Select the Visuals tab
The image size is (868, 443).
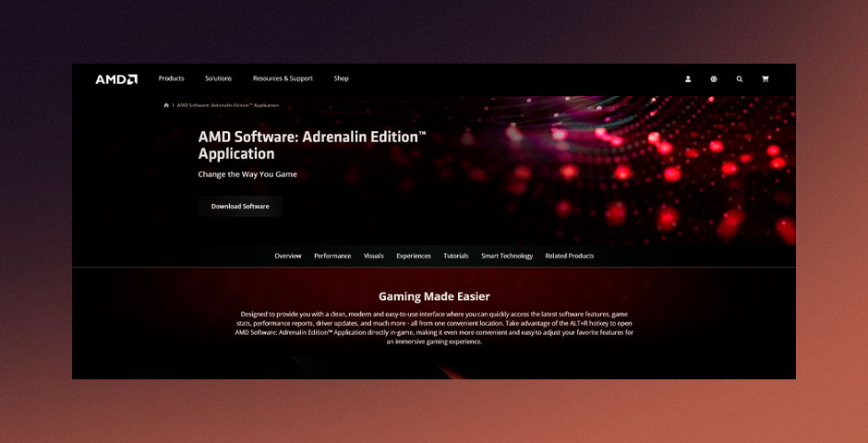pos(374,256)
